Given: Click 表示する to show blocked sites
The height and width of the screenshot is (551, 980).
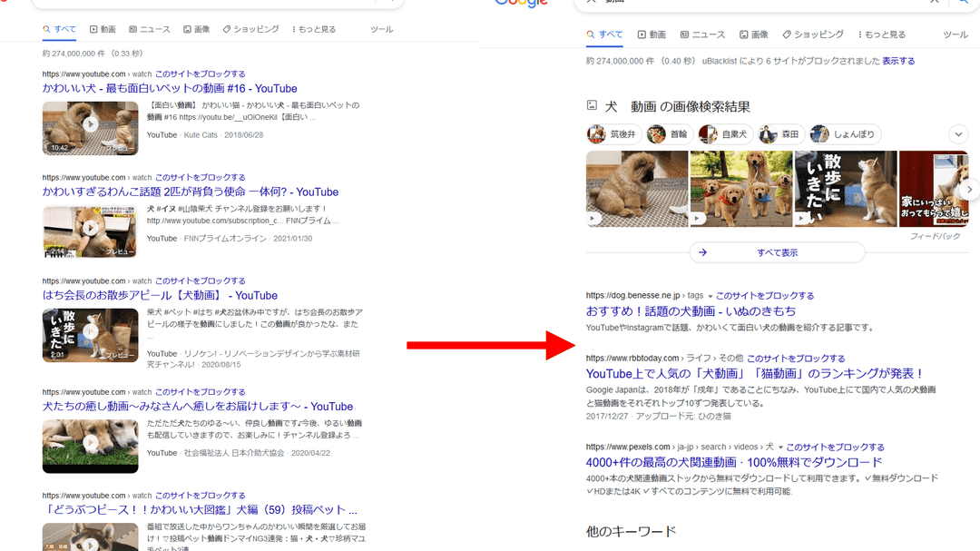Looking at the screenshot, I should pyautogui.click(x=898, y=62).
